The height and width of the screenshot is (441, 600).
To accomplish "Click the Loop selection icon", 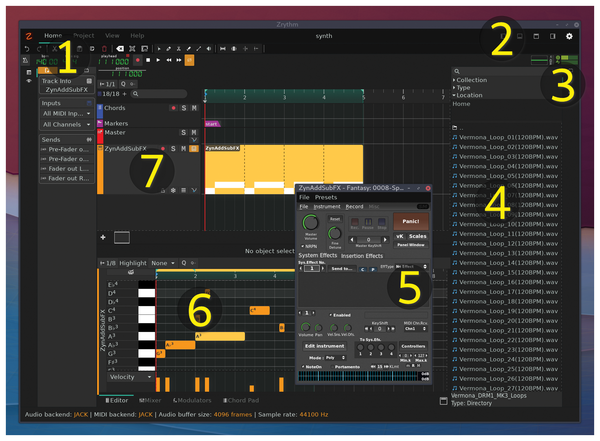I will (x=144, y=49).
